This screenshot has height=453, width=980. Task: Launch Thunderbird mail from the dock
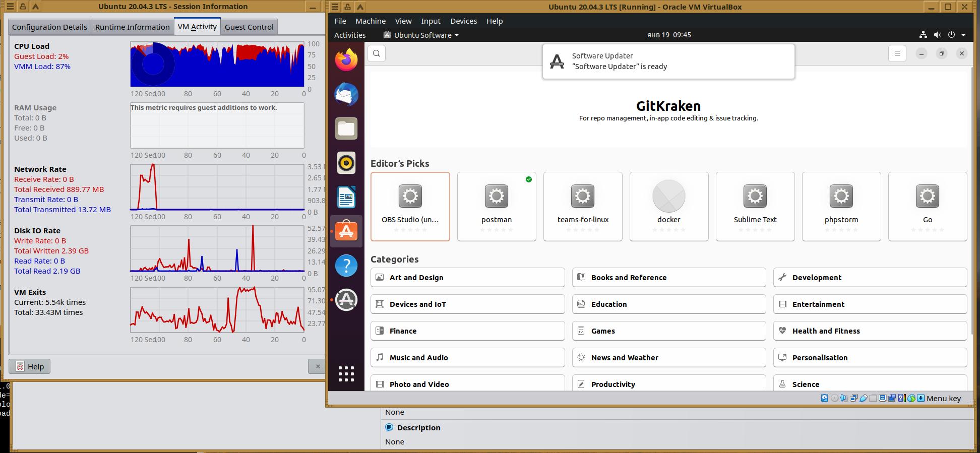(x=346, y=94)
